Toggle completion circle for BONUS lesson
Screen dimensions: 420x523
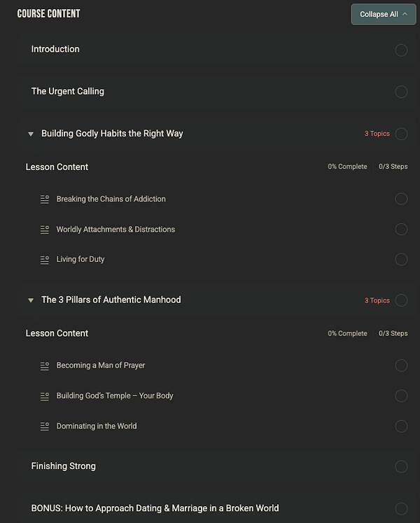[x=401, y=509]
